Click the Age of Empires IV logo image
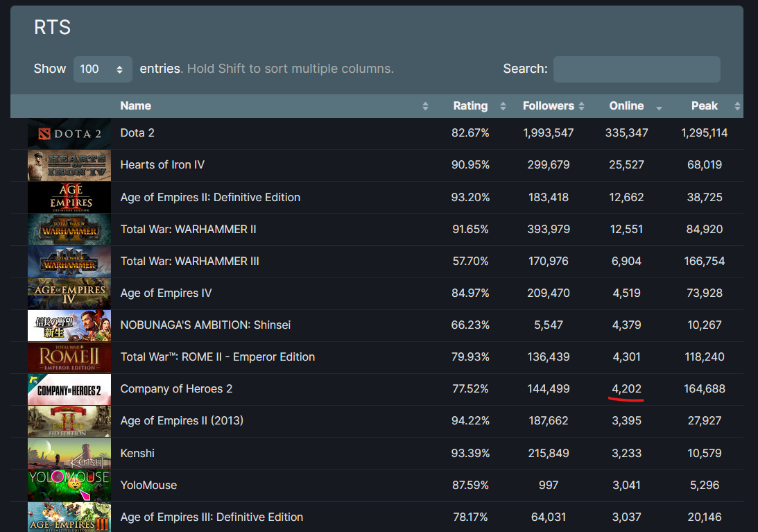 (69, 293)
